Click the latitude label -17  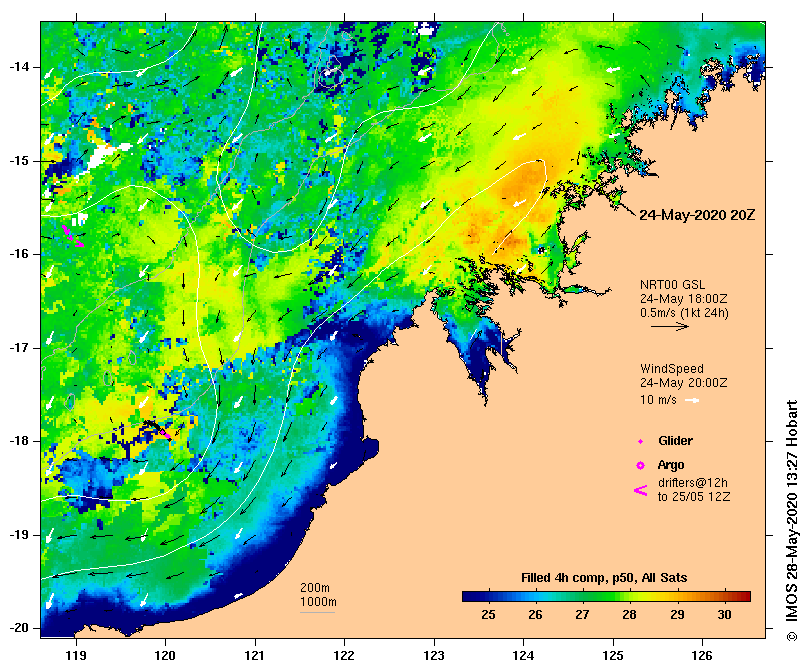20,348
